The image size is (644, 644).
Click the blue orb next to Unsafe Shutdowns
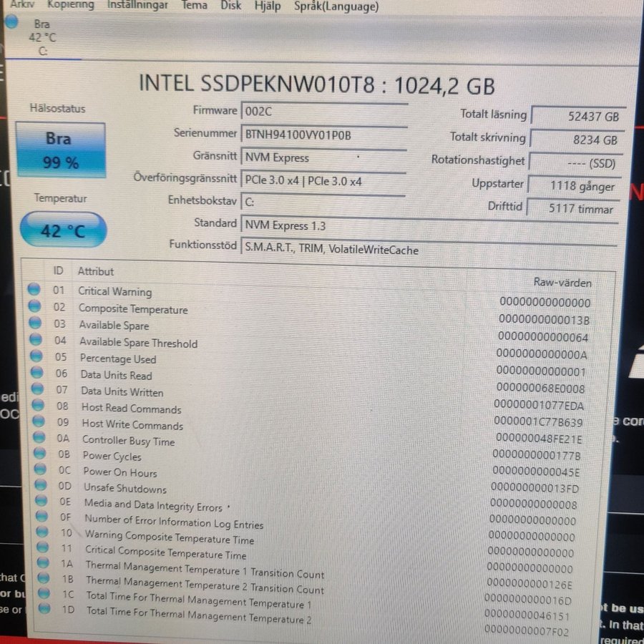(x=40, y=487)
